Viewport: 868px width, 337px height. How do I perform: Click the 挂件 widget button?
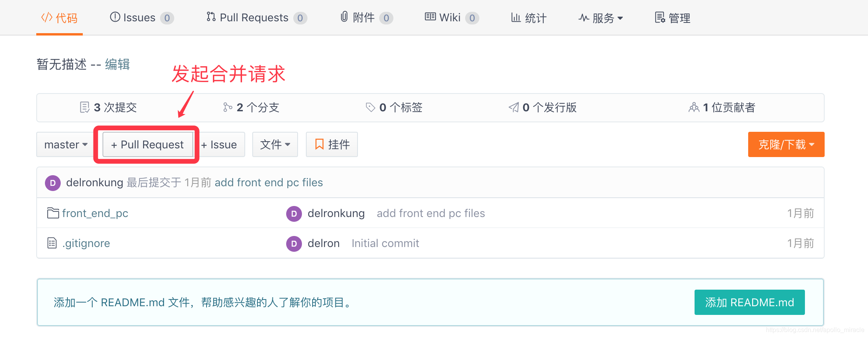click(332, 144)
